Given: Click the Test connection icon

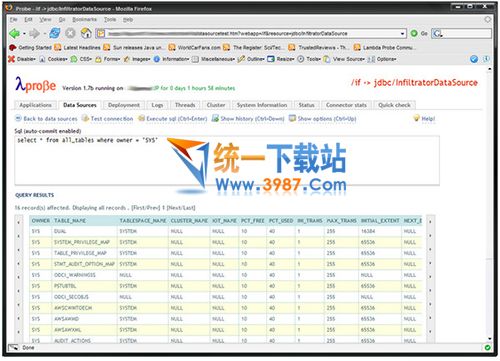Looking at the screenshot, I should (85, 118).
